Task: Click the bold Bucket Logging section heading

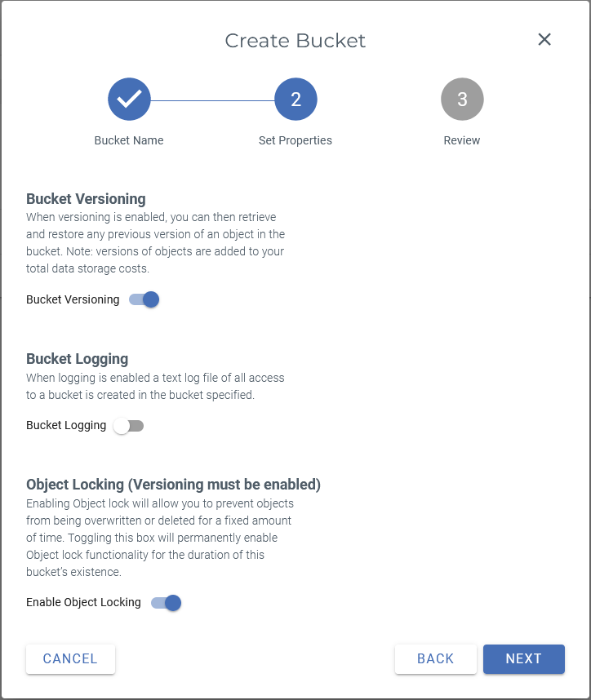Action: point(78,359)
